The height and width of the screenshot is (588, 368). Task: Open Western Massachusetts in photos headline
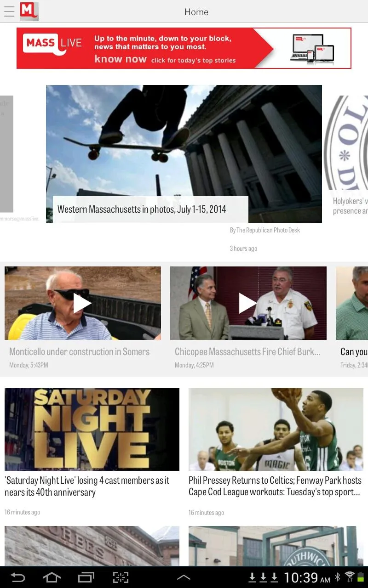pyautogui.click(x=142, y=209)
